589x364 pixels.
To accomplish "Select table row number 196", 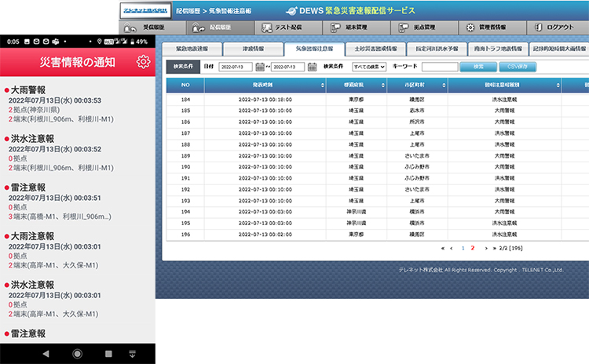I will tap(378, 234).
